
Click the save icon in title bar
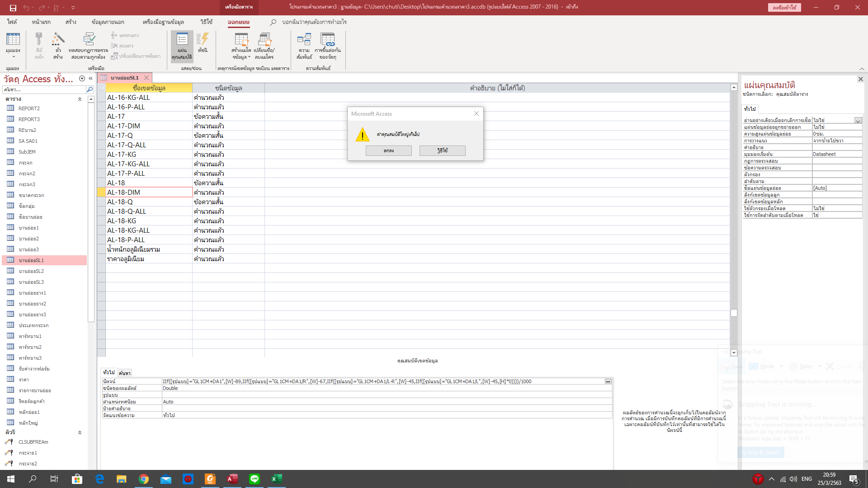click(x=13, y=8)
